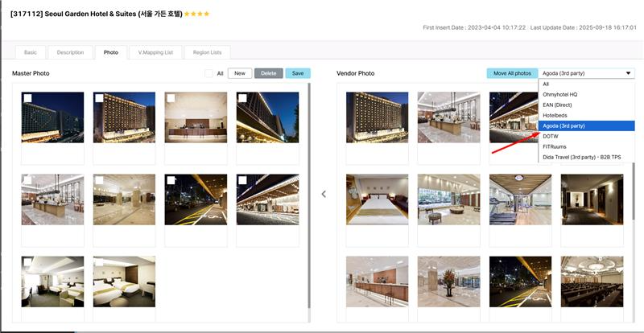The height and width of the screenshot is (333, 644).
Task: Click the left arrow between photo panels
Action: [x=324, y=194]
